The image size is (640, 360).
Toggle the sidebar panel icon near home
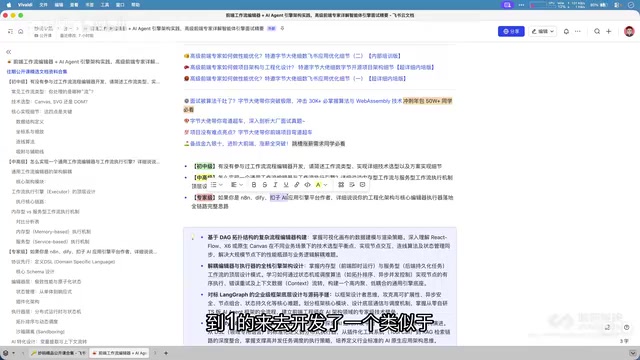[10, 31]
